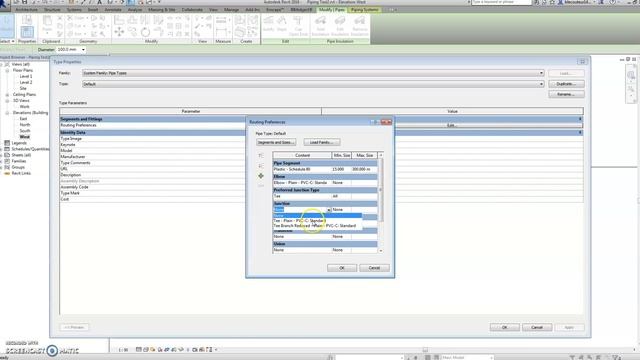640x360 pixels.
Task: Expand the Ceiling Plans tree node
Action: click(7, 95)
